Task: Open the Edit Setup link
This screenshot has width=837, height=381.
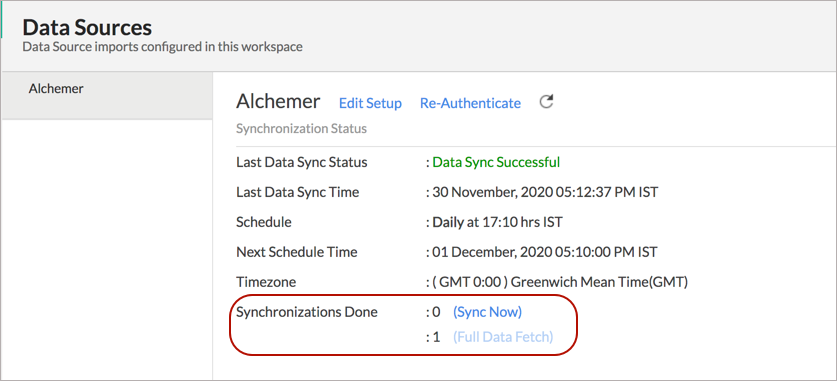Action: (x=370, y=103)
